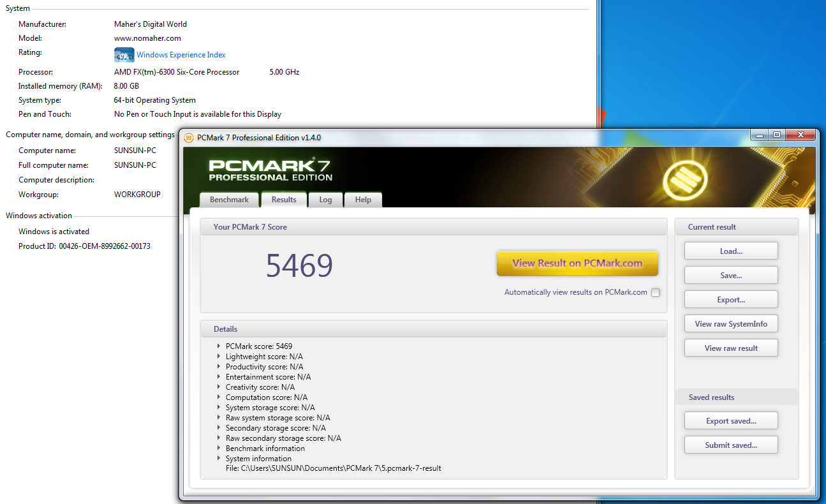Switch to the Benchmark tab

(229, 200)
